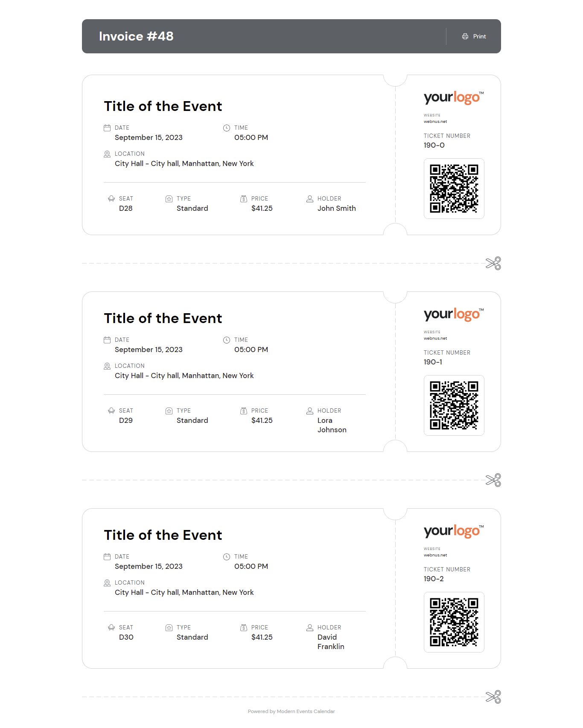Image resolution: width=583 pixels, height=728 pixels.
Task: Click the Powered by Modern Events Calendar text
Action: pyautogui.click(x=291, y=711)
